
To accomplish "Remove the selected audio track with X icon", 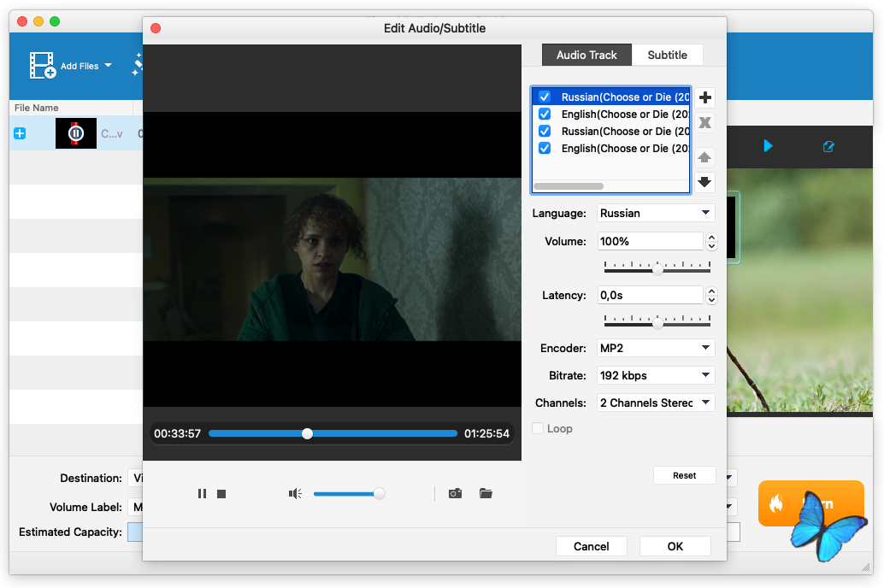I will click(x=704, y=122).
